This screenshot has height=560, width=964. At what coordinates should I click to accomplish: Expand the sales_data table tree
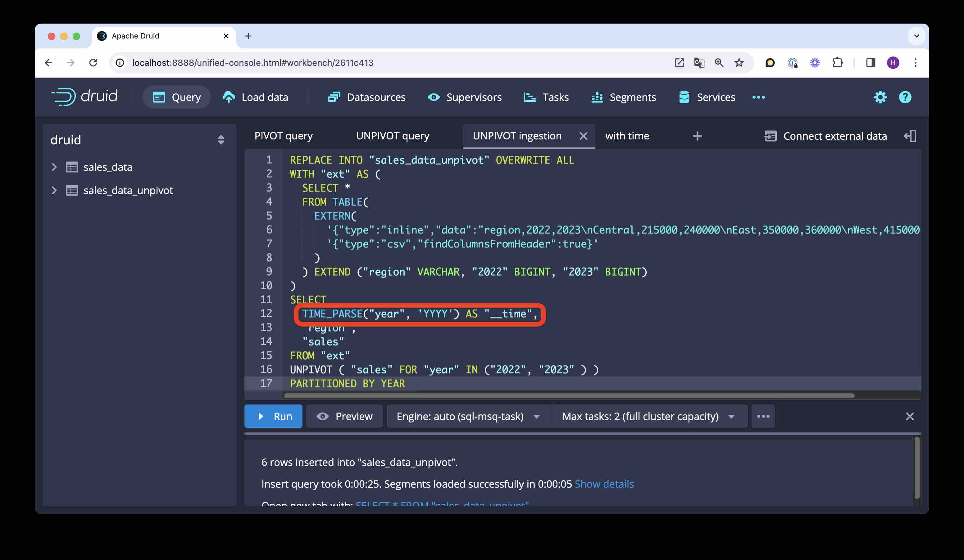pos(54,167)
